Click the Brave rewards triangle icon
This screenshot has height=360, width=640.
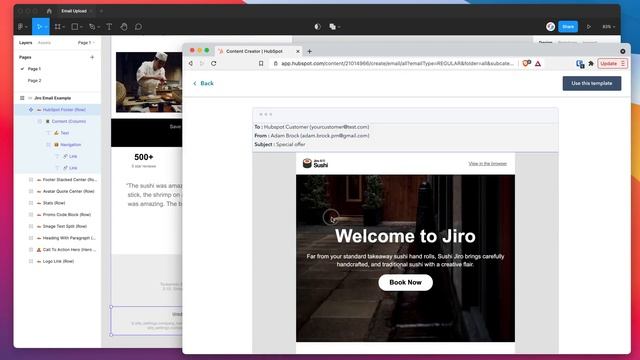[538, 63]
